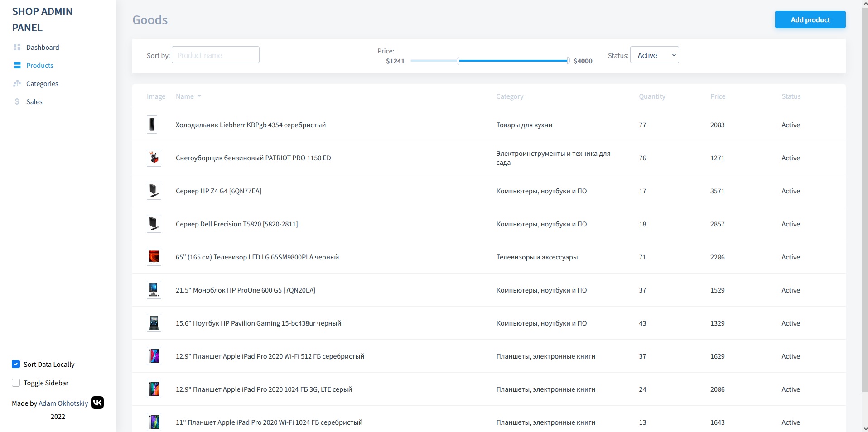
Task: Click quantity 43 in HP Pavilion row
Action: pos(642,323)
